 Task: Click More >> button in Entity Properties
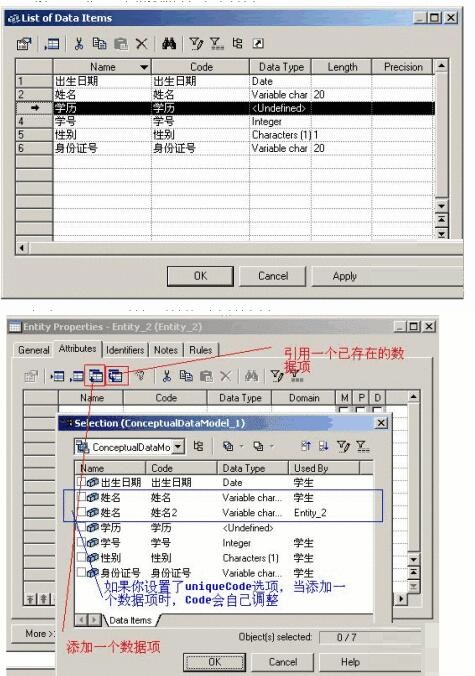[35, 633]
